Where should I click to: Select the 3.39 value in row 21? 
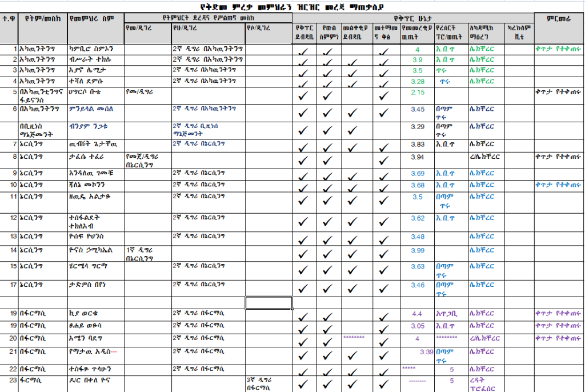tap(426, 351)
